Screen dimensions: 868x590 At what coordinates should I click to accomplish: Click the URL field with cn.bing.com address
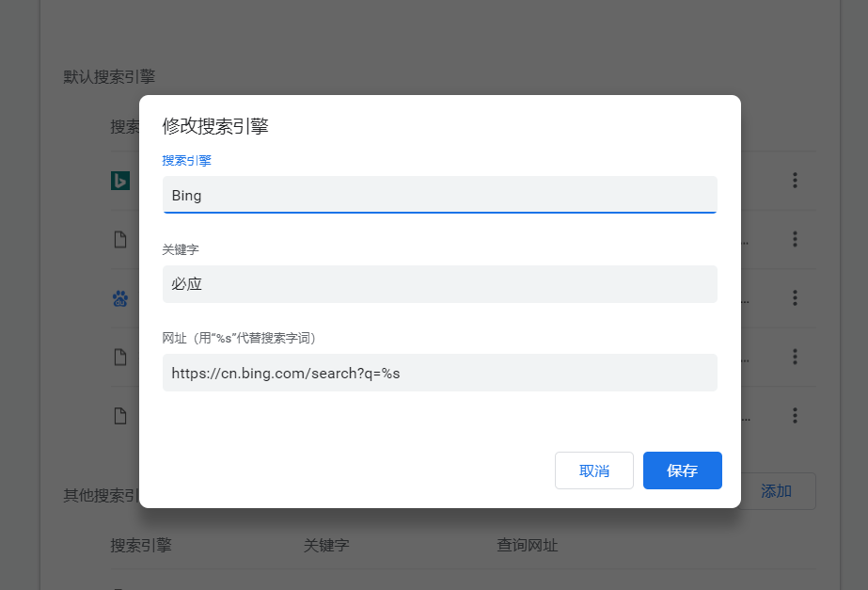click(439, 373)
